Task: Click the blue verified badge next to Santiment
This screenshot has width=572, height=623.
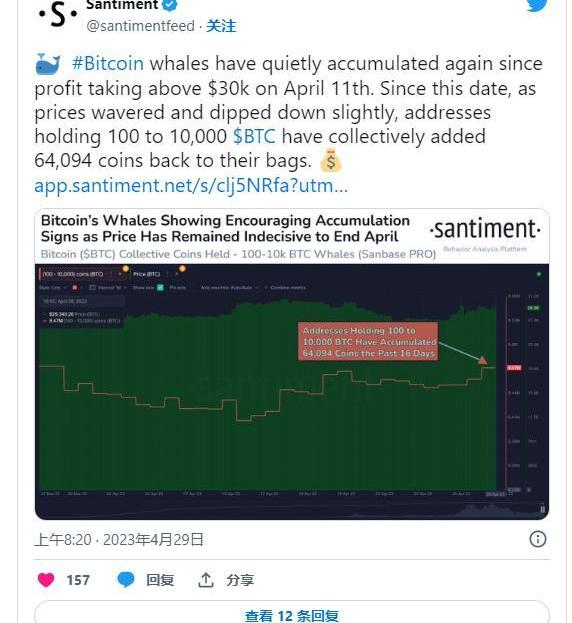Action: (170, 5)
